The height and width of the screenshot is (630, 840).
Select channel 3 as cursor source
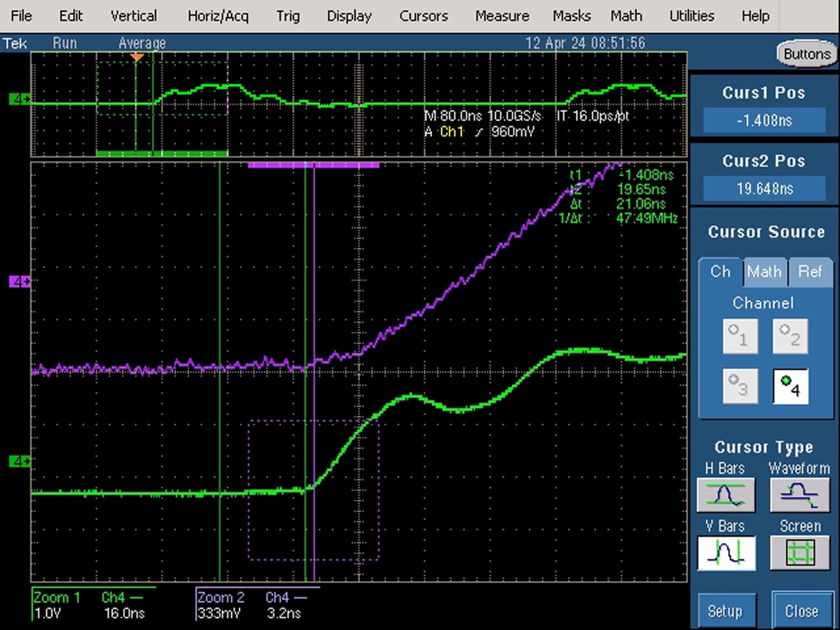[740, 386]
